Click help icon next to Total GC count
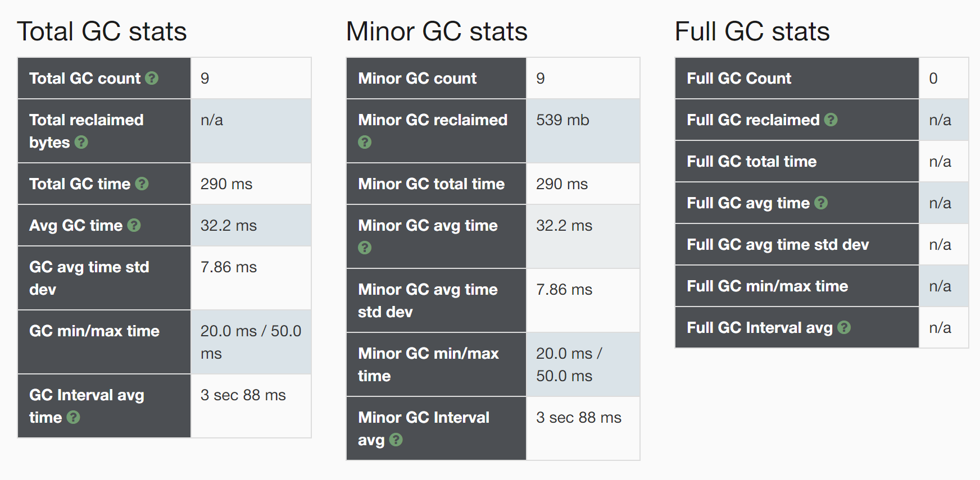The height and width of the screenshot is (480, 980). (152, 78)
